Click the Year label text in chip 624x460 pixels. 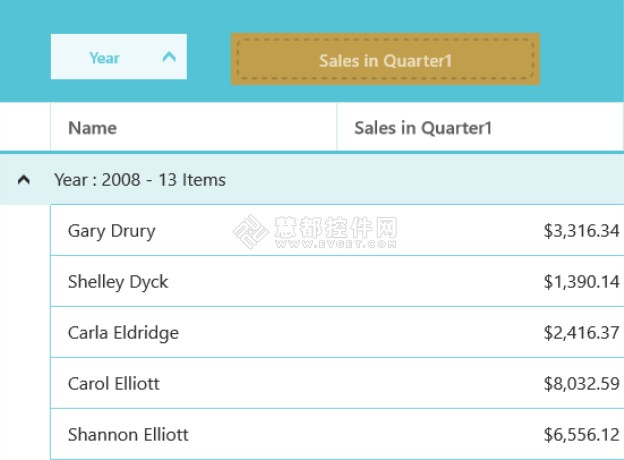point(104,58)
